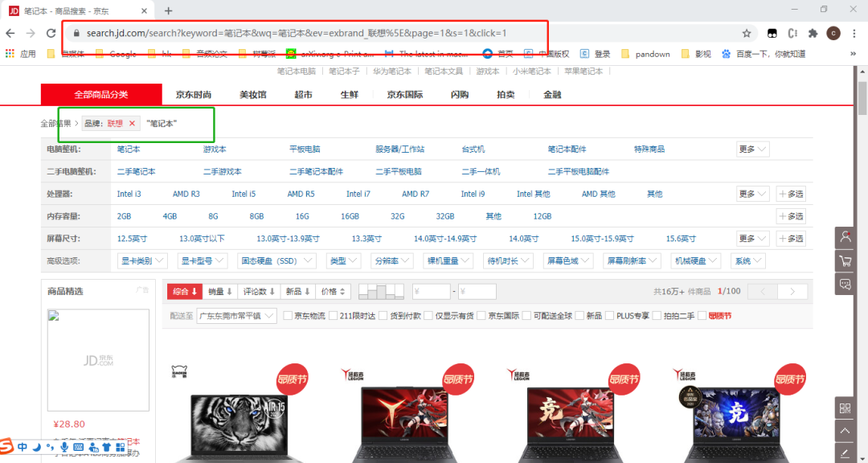Open Chrome three-dot menu
Screen dimensions: 868x463
854,33
